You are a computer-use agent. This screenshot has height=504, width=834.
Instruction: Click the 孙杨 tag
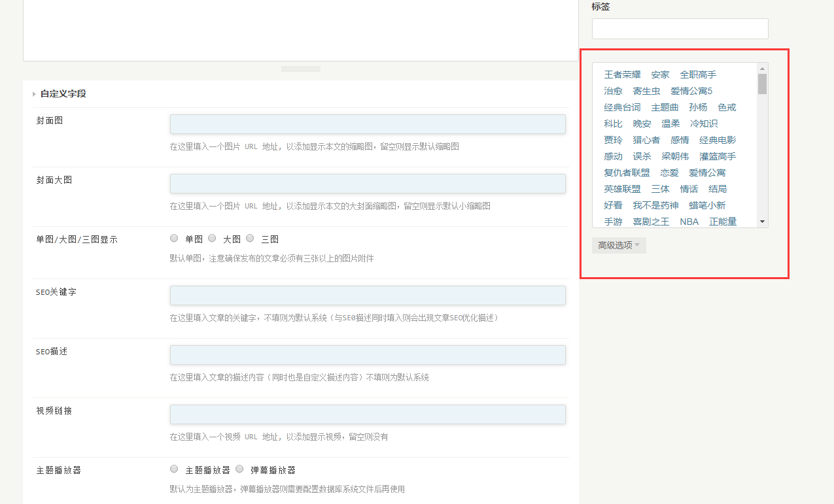point(698,107)
